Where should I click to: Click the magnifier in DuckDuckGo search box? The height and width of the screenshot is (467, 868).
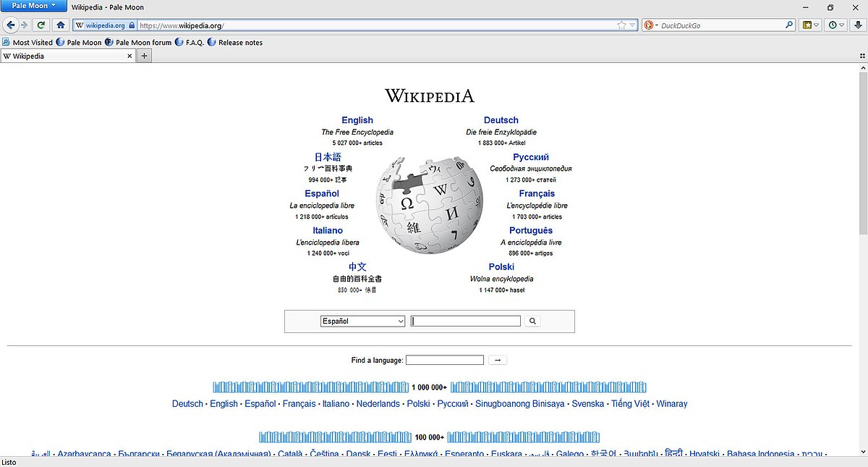point(789,25)
